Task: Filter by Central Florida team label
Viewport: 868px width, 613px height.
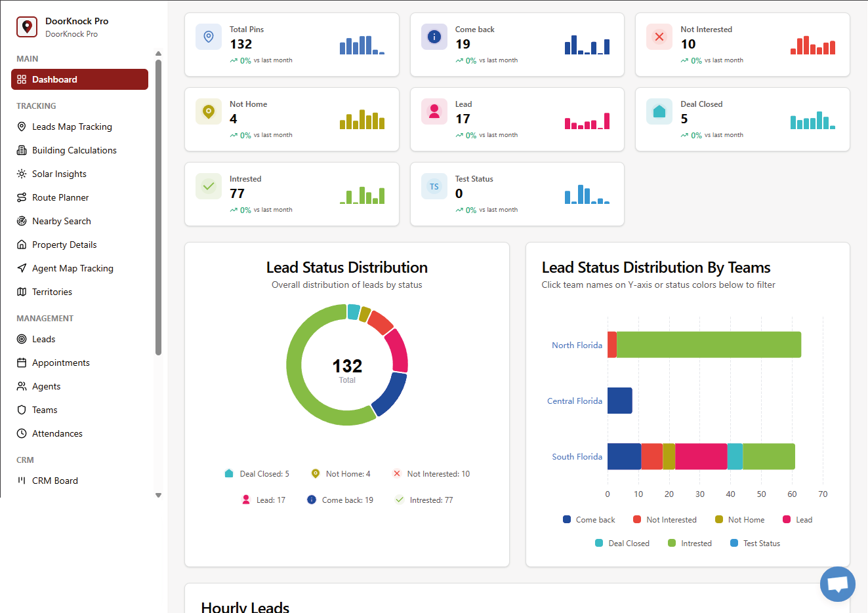Action: click(x=575, y=401)
